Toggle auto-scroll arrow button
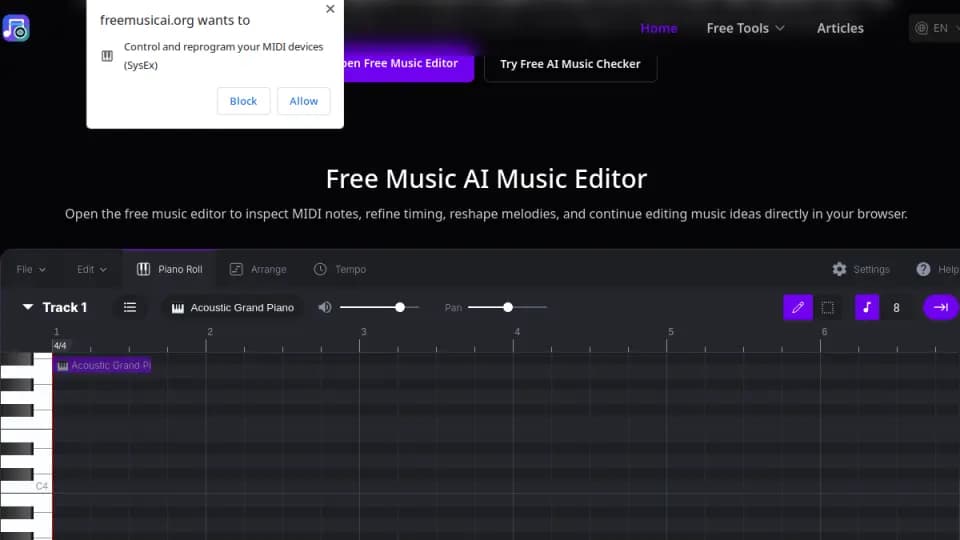 941,307
